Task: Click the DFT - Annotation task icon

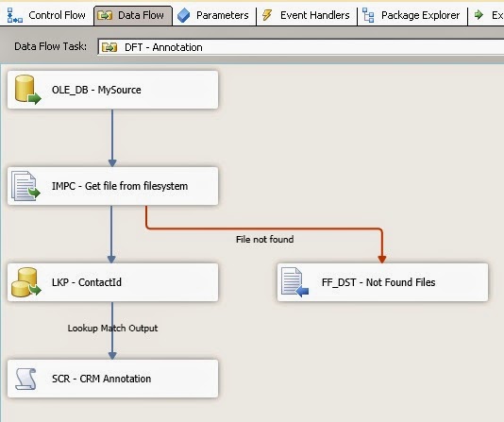Action: 109,47
